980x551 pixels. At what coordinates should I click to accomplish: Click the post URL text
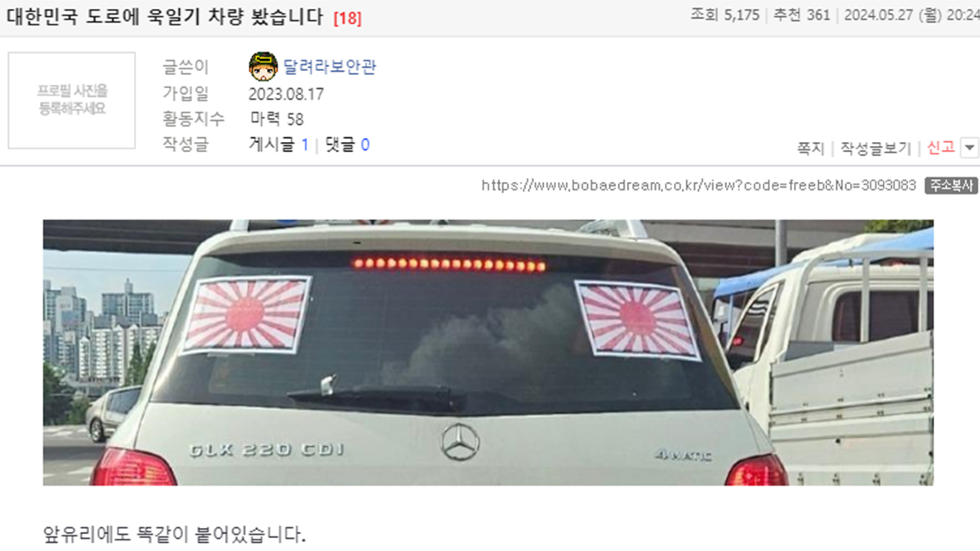tap(698, 185)
